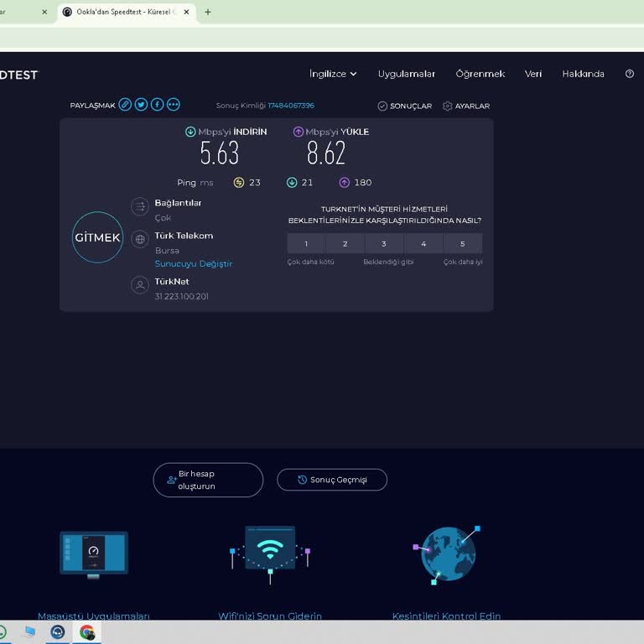Click the Speedtest logo
Viewport: 644px width, 644px height.
pos(18,75)
